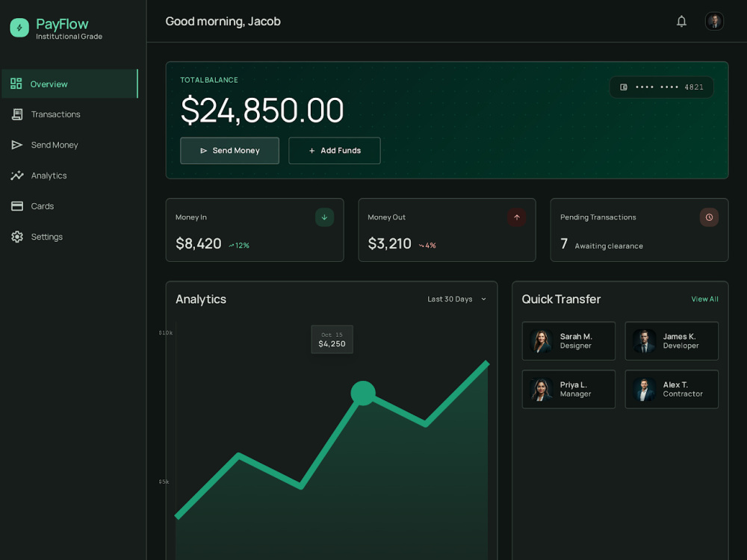Click the $3,210 Money Out value
Screen dimensions: 747x560
389,243
